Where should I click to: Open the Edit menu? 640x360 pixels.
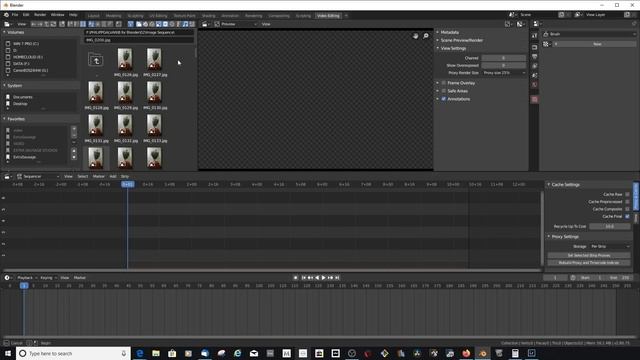click(x=26, y=15)
